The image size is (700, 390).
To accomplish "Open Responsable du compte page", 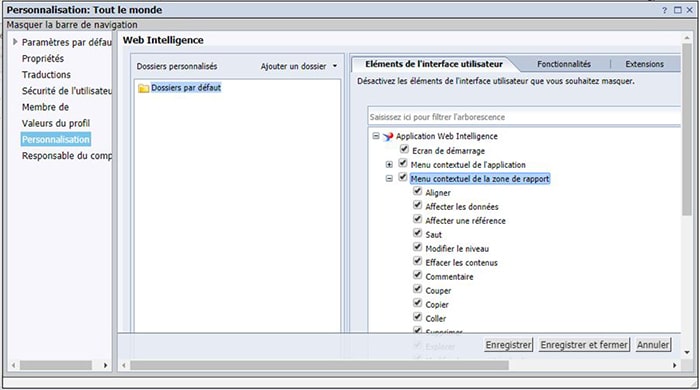I will pos(67,156).
